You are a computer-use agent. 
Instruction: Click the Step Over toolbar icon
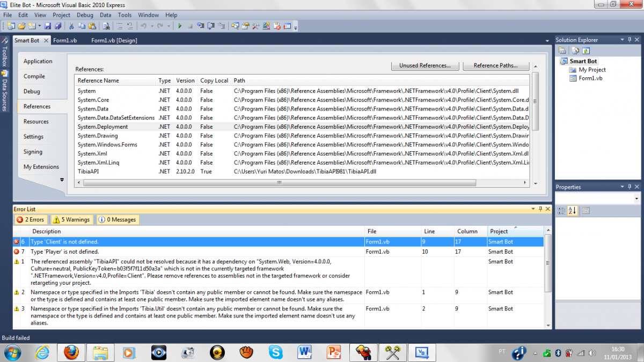click(211, 26)
